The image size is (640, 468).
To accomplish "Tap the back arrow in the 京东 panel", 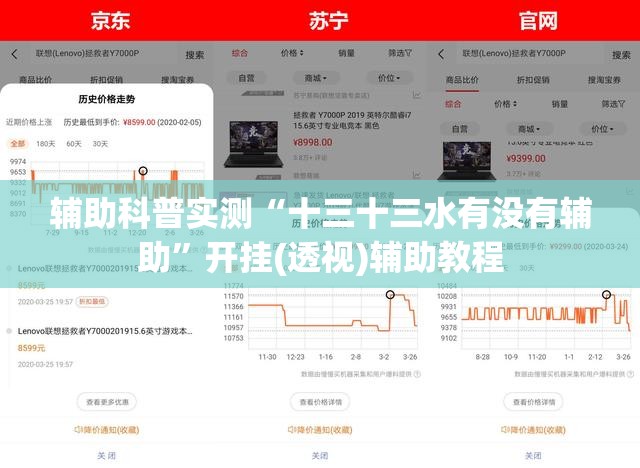I will click(15, 54).
